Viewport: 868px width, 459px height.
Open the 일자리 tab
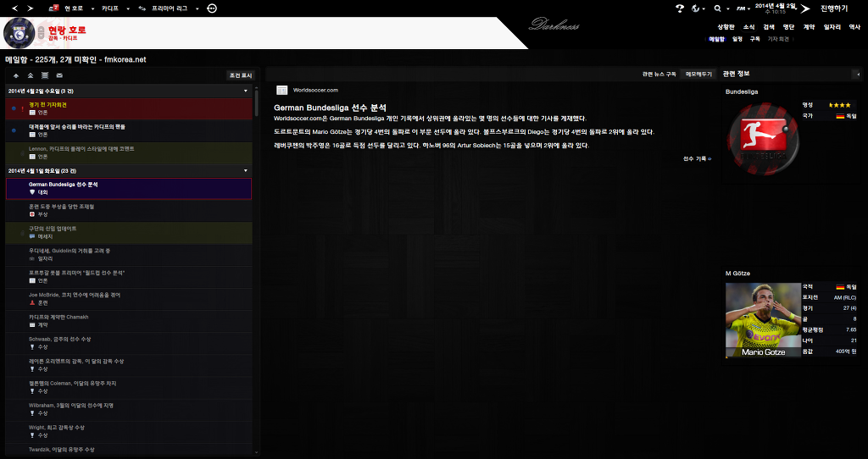832,26
